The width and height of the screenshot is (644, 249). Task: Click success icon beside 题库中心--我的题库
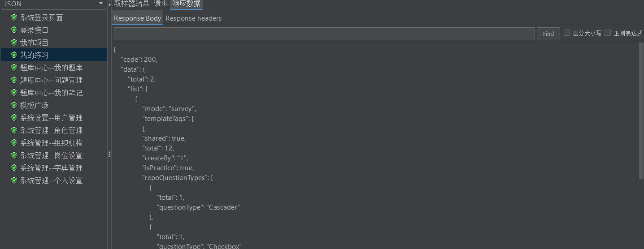coord(14,68)
